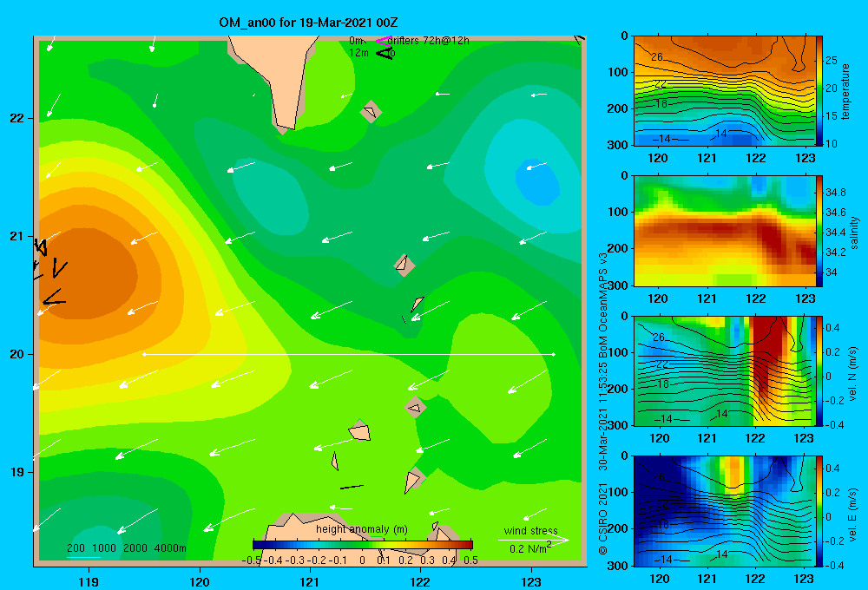Click the vertical 'salinity' axis label
868x590 pixels.
853,233
